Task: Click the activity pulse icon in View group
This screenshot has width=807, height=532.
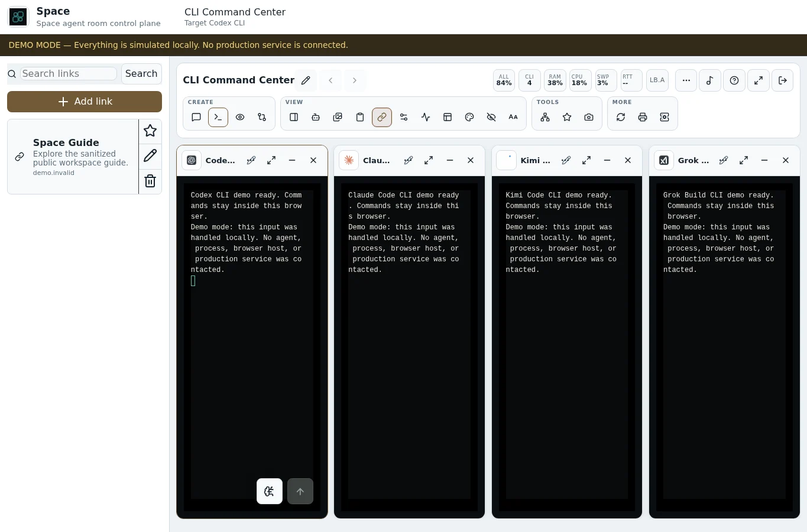Action: click(426, 117)
